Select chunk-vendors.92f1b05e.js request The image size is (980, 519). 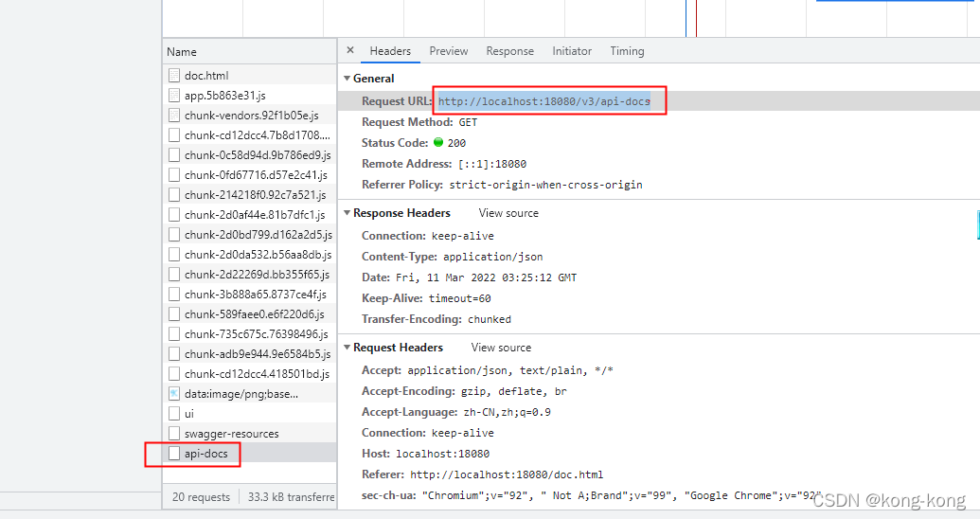(250, 115)
